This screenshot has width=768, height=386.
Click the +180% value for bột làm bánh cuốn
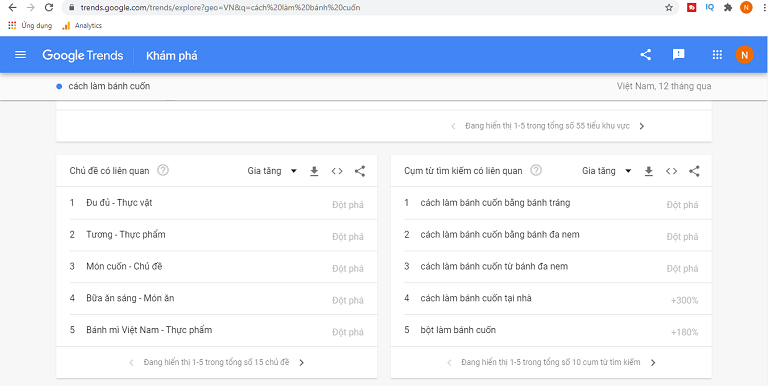(684, 333)
